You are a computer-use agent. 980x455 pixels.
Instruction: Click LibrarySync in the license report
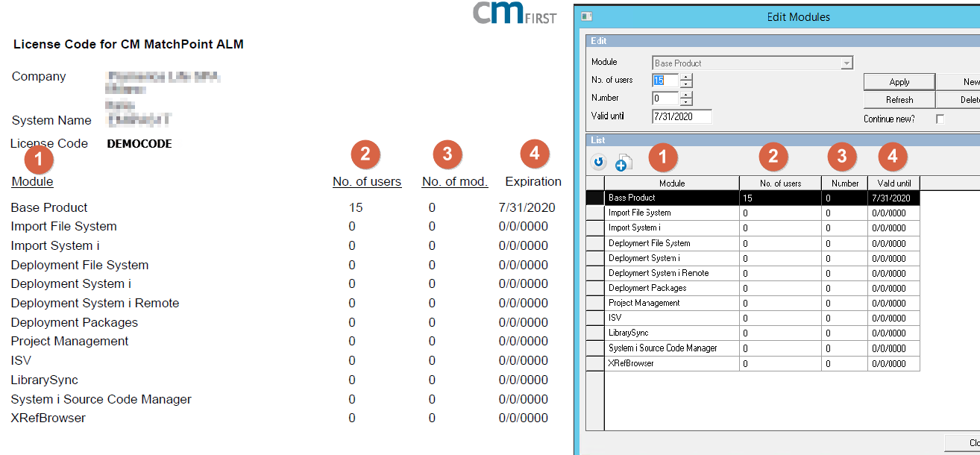[x=44, y=380]
